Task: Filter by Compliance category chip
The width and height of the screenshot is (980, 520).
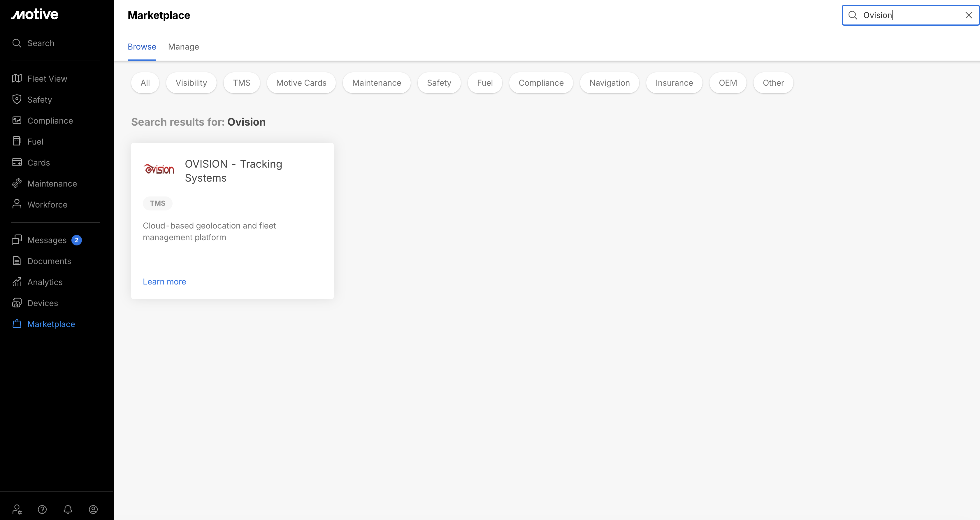Action: 541,83
